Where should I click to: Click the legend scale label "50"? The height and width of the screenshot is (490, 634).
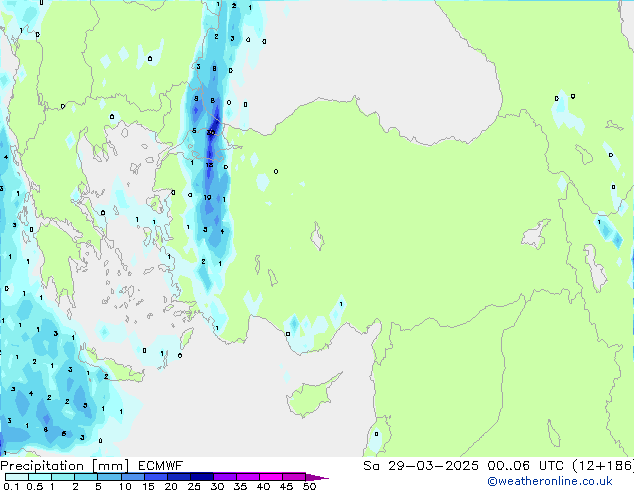tap(310, 486)
